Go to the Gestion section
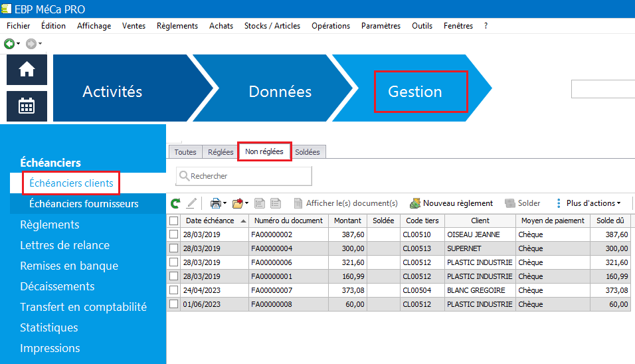Image resolution: width=635 pixels, height=364 pixels. (x=415, y=92)
